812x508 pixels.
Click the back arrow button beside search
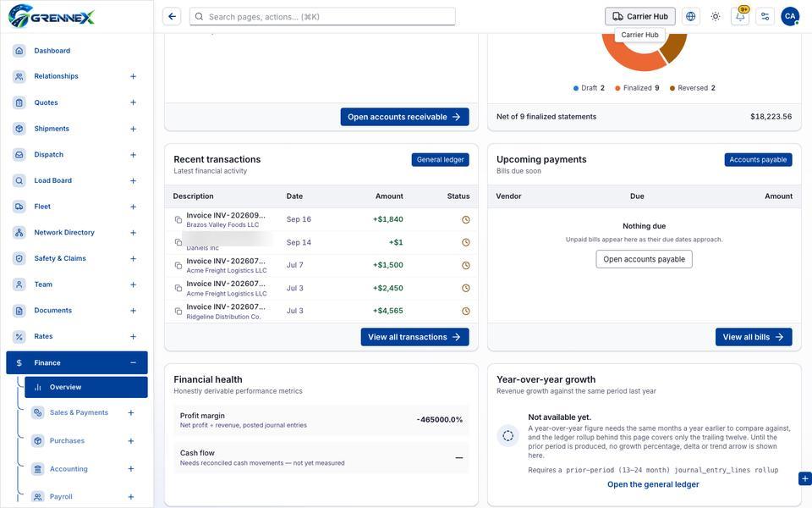point(172,17)
